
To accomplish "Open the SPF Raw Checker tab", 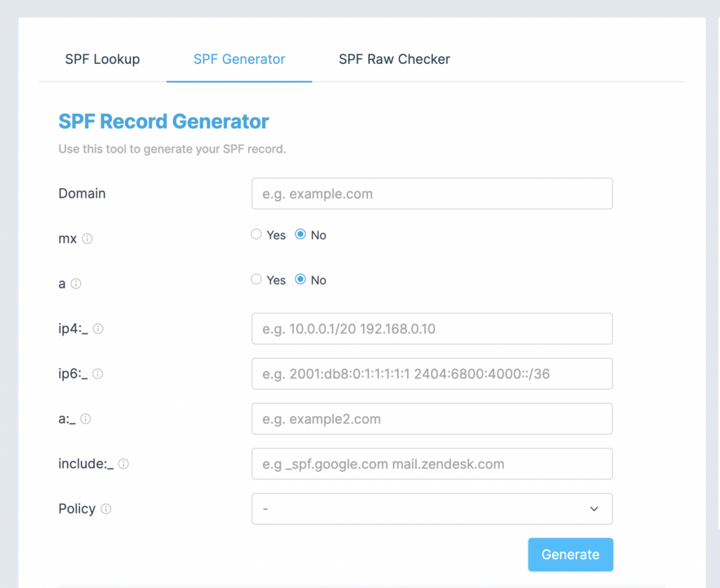I will (x=394, y=59).
